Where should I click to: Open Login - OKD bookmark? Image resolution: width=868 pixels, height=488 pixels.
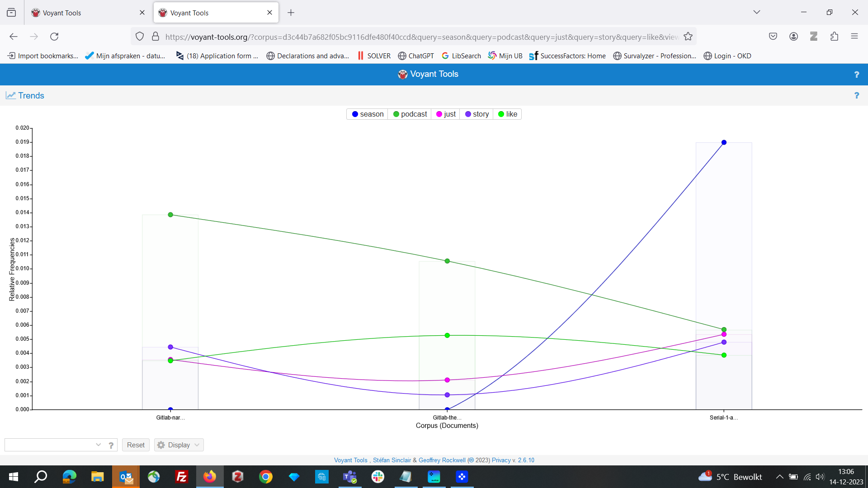(x=727, y=56)
